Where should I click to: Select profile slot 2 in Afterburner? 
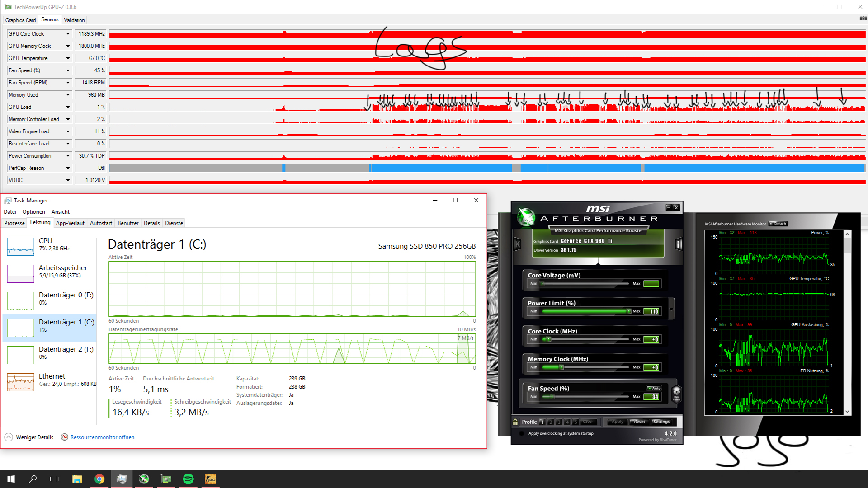[x=550, y=422]
